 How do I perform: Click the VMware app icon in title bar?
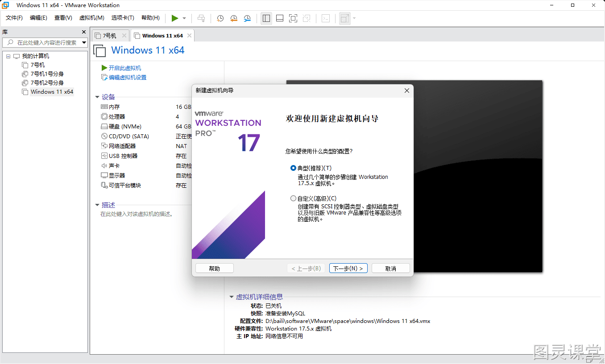click(6, 5)
